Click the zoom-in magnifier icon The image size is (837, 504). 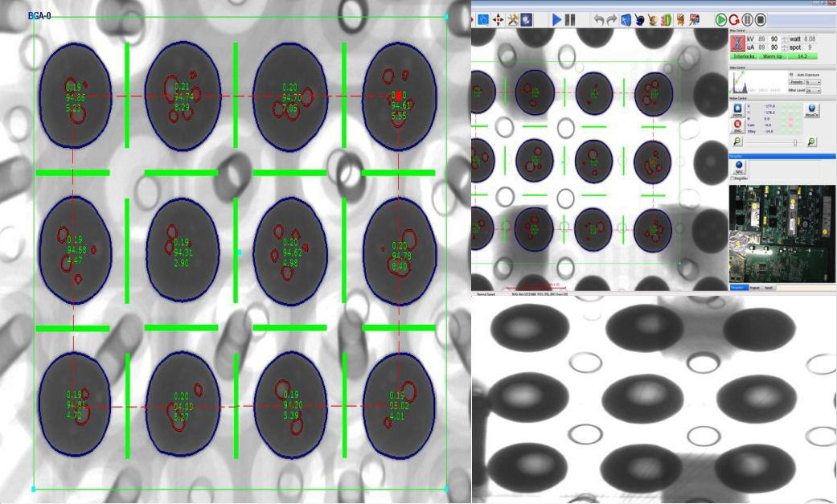pyautogui.click(x=811, y=141)
